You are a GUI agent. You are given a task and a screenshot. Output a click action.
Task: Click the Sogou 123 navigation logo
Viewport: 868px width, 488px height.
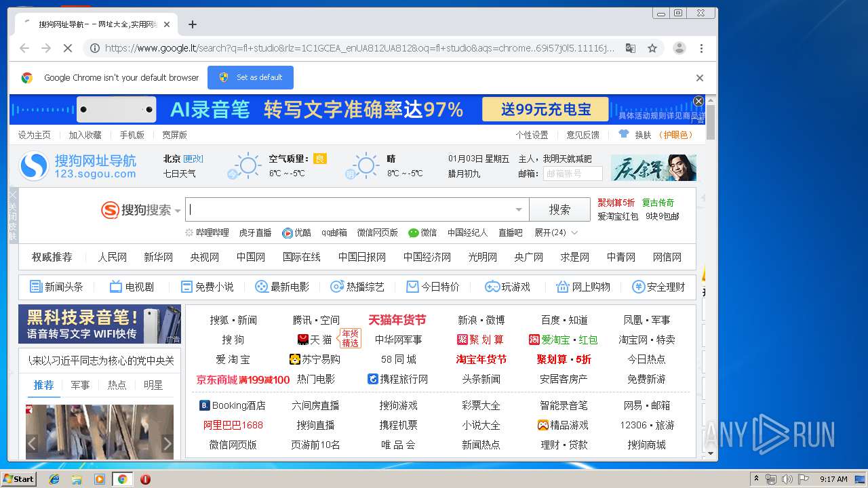(x=78, y=166)
